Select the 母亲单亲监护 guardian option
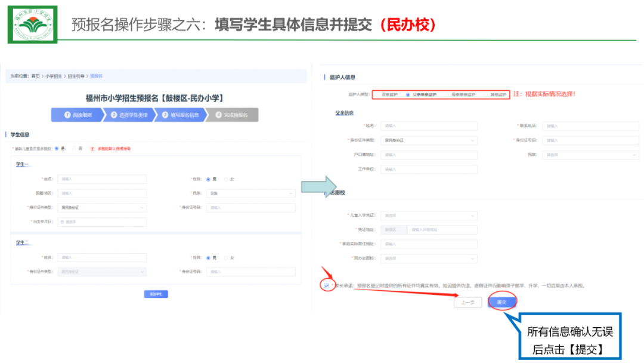 448,94
